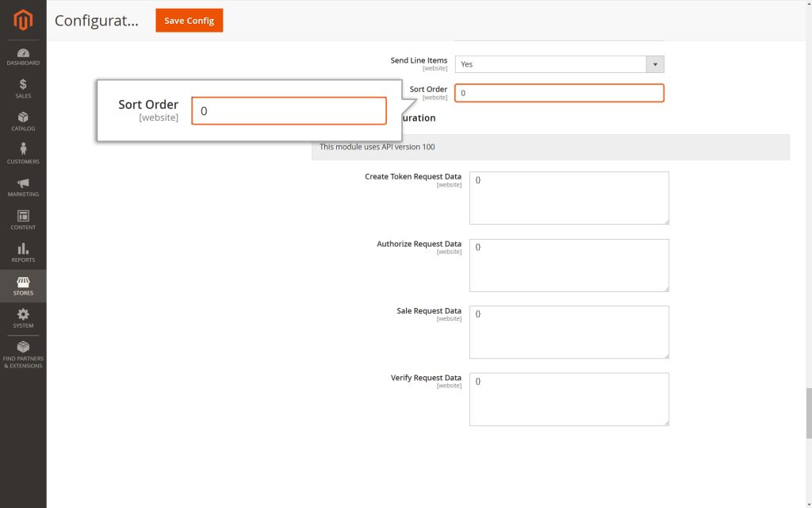Open the Marketing menu icon
The height and width of the screenshot is (508, 812).
click(x=23, y=187)
